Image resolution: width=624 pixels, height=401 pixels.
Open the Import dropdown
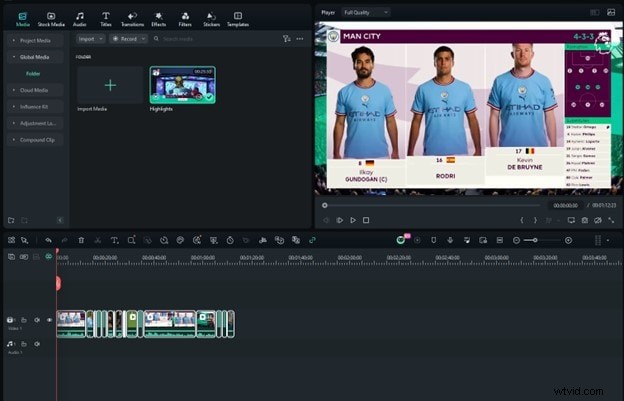click(x=90, y=38)
